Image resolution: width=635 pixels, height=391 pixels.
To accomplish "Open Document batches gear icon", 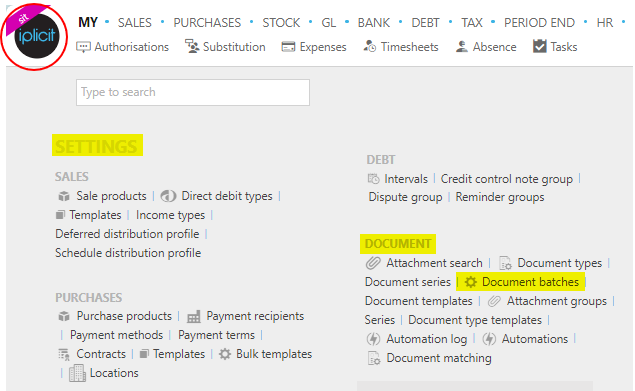I will [471, 282].
